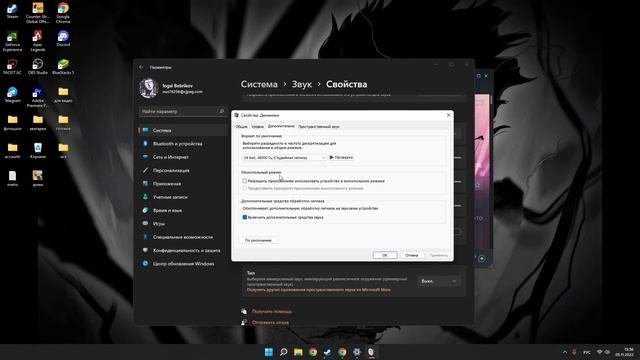Open the Steam icon in the taskbar

point(327,352)
